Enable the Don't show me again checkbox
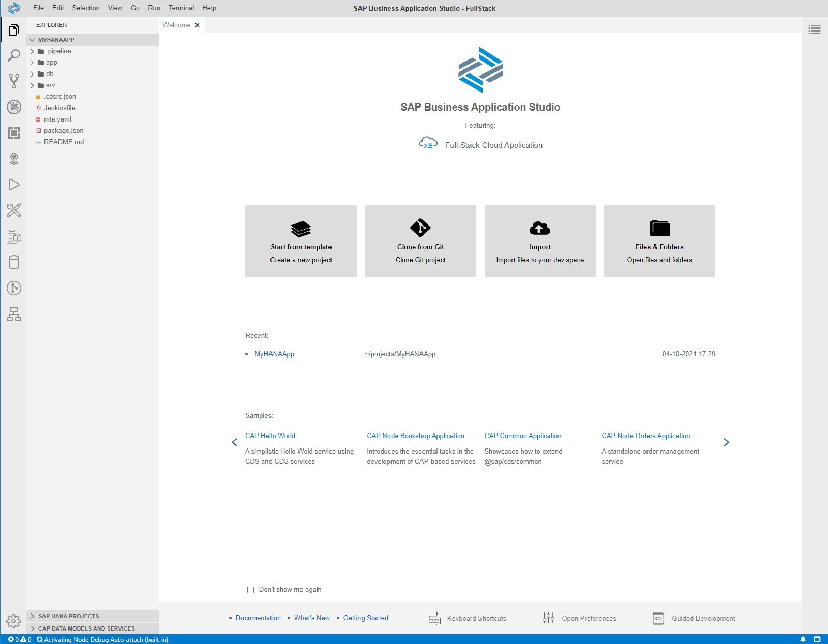 (x=250, y=589)
